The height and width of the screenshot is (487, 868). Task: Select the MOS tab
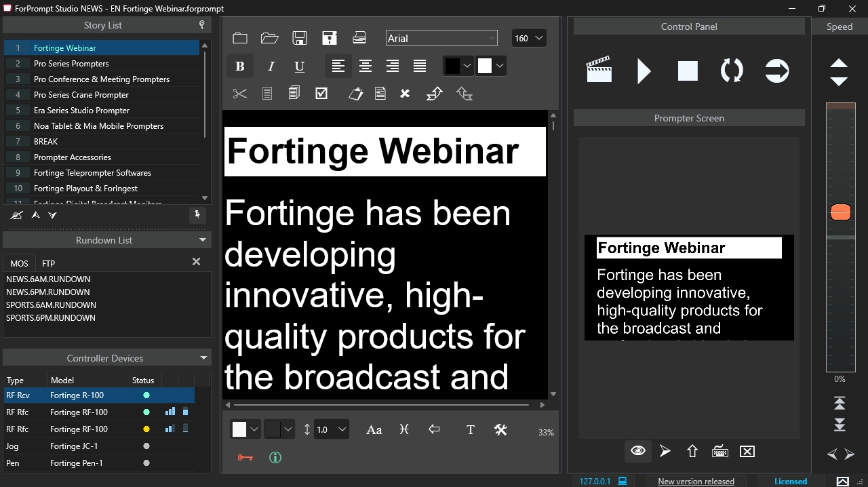coord(19,263)
